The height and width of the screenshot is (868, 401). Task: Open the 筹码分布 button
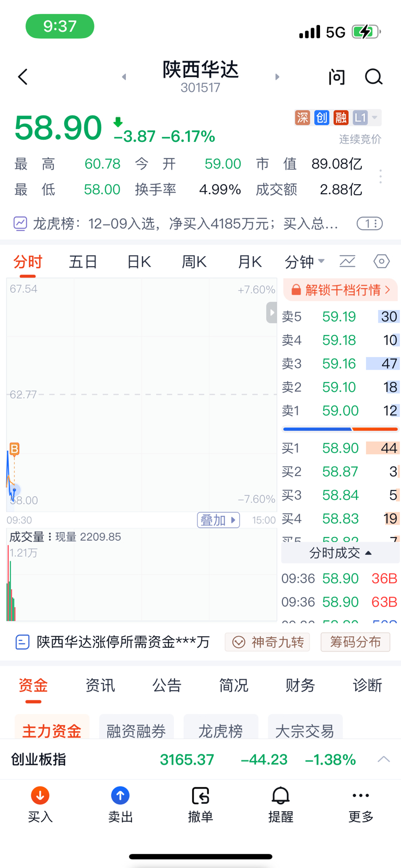tap(355, 642)
